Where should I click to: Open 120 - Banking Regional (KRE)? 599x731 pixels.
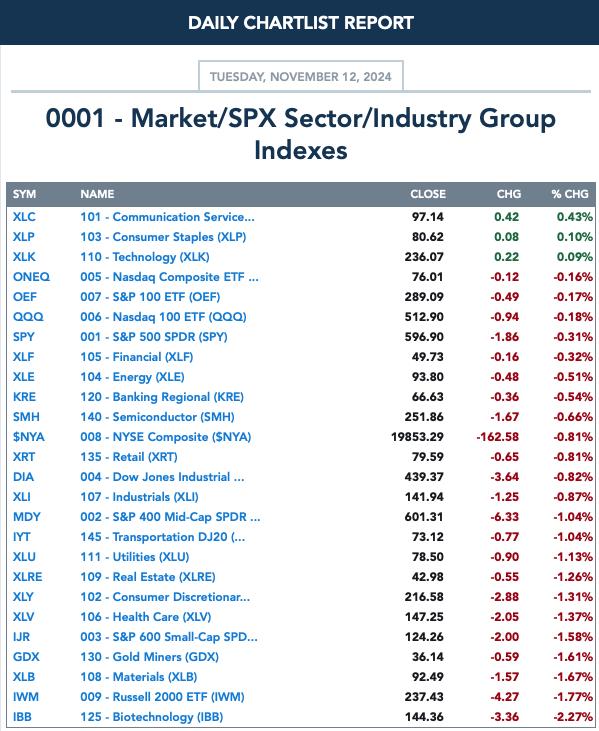coord(162,397)
